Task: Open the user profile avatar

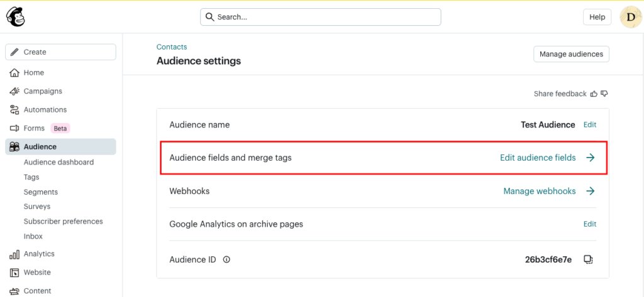Action: tap(630, 17)
